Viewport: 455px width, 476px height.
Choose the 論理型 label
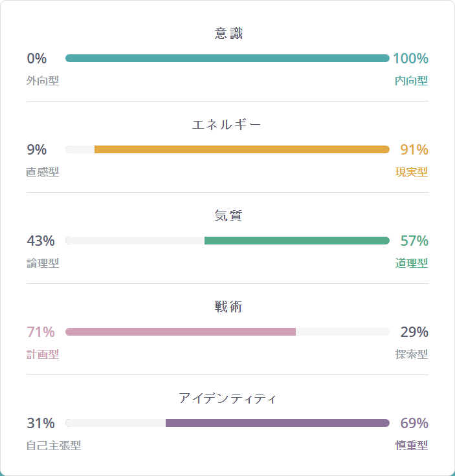tap(43, 263)
